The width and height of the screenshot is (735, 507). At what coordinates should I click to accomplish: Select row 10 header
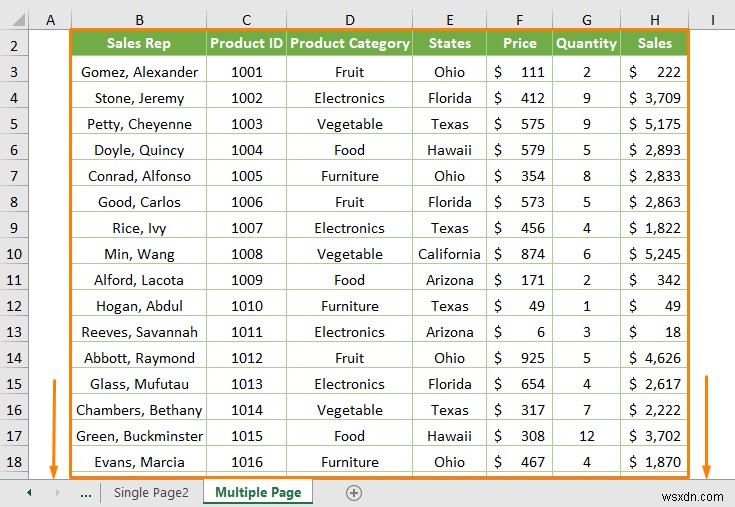(x=14, y=254)
